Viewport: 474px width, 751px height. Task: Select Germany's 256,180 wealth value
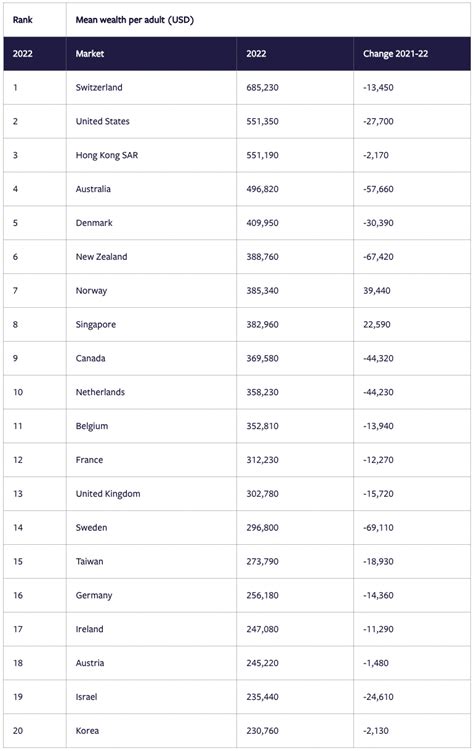[x=262, y=595]
